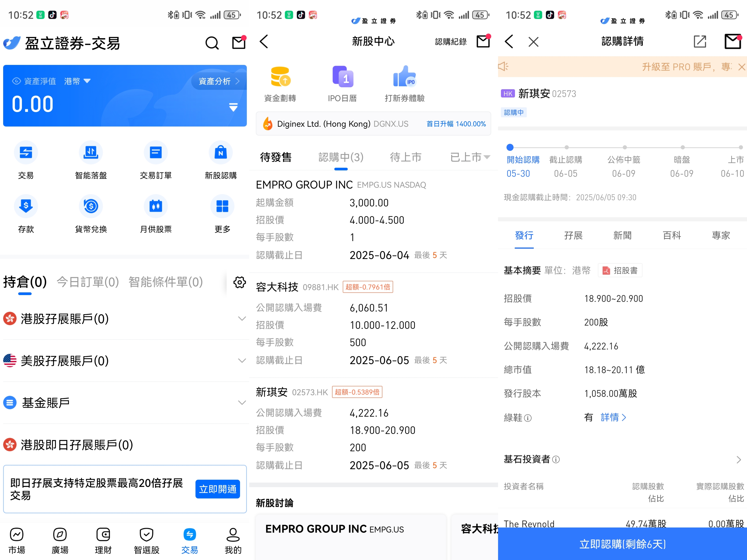Tap the 交易 trade shortcut icon
The width and height of the screenshot is (747, 560).
[26, 153]
